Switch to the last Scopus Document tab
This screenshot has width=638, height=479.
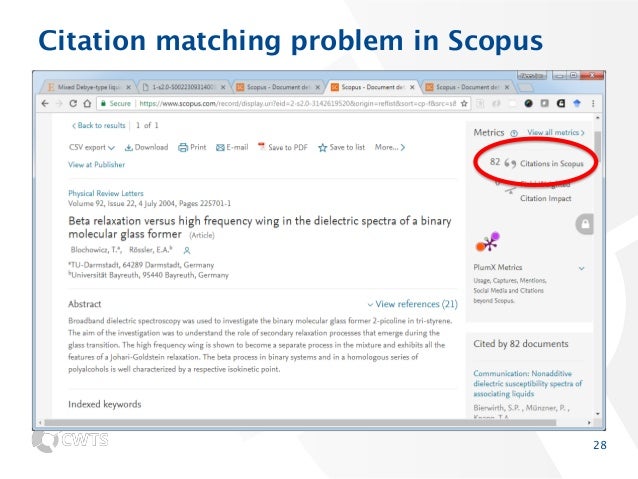467,87
